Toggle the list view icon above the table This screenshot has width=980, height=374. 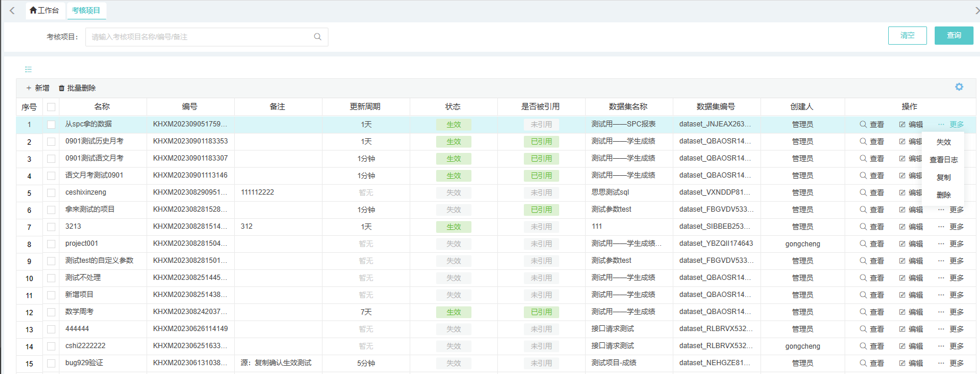click(x=28, y=69)
